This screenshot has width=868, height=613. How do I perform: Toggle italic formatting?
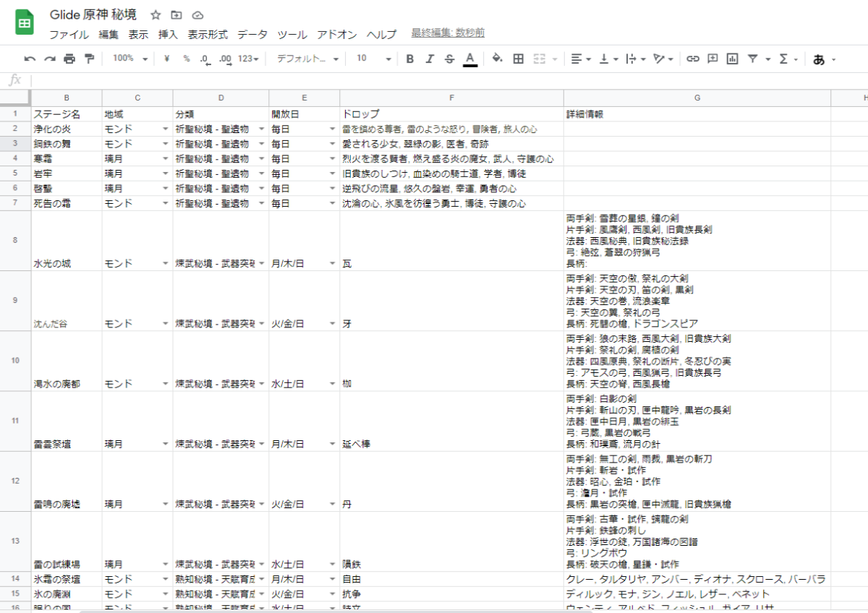point(430,59)
